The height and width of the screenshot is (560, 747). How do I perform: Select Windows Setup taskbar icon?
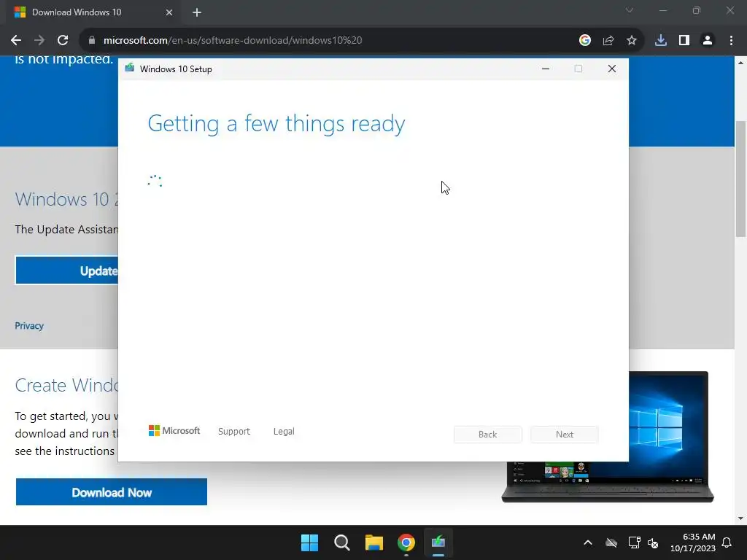tap(438, 542)
